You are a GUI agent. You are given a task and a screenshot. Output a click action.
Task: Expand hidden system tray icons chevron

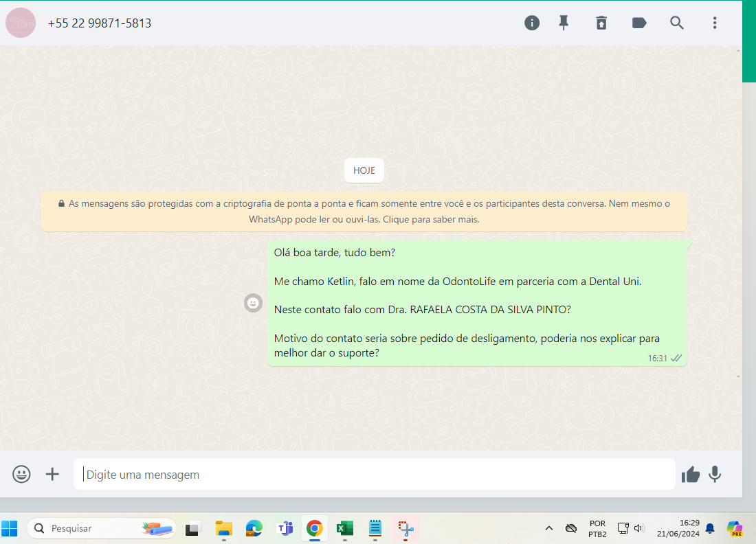pos(548,529)
